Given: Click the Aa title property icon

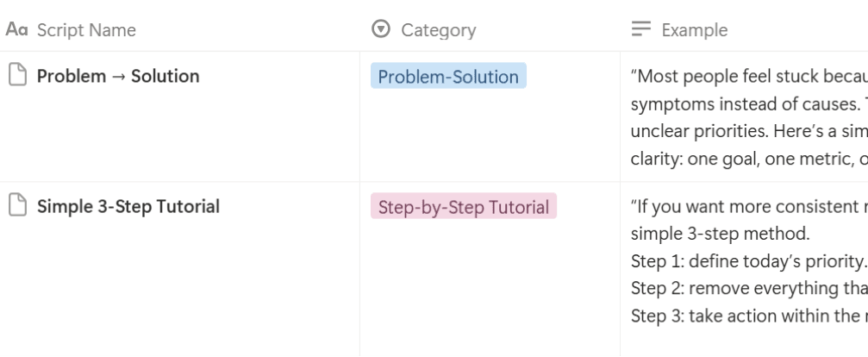Looking at the screenshot, I should click(15, 30).
